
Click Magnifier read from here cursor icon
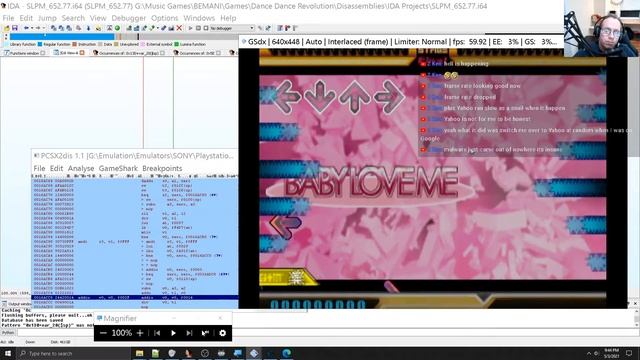pos(205,333)
